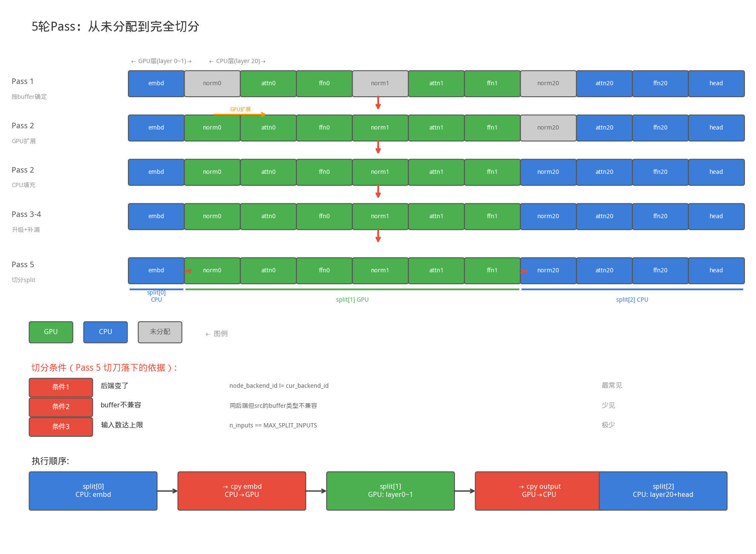Click the split[2] CPU: layer20+head box
The width and height of the screenshot is (756, 554).
coord(663,491)
